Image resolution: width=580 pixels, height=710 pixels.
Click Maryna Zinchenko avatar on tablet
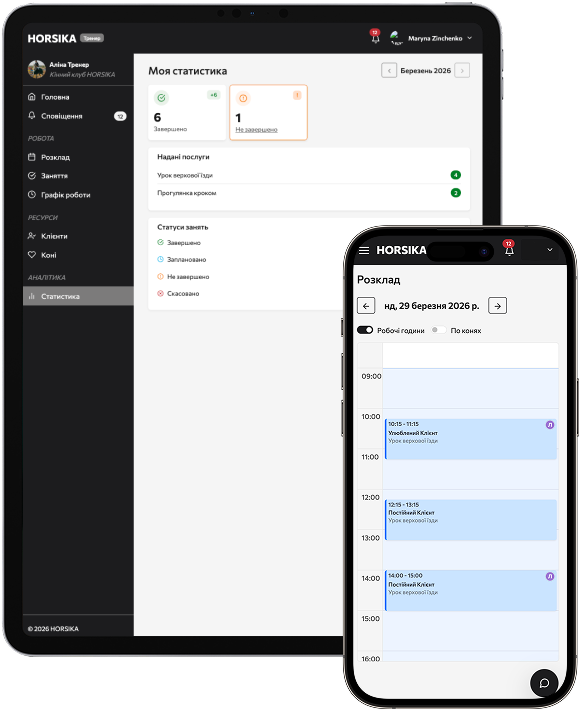click(396, 38)
